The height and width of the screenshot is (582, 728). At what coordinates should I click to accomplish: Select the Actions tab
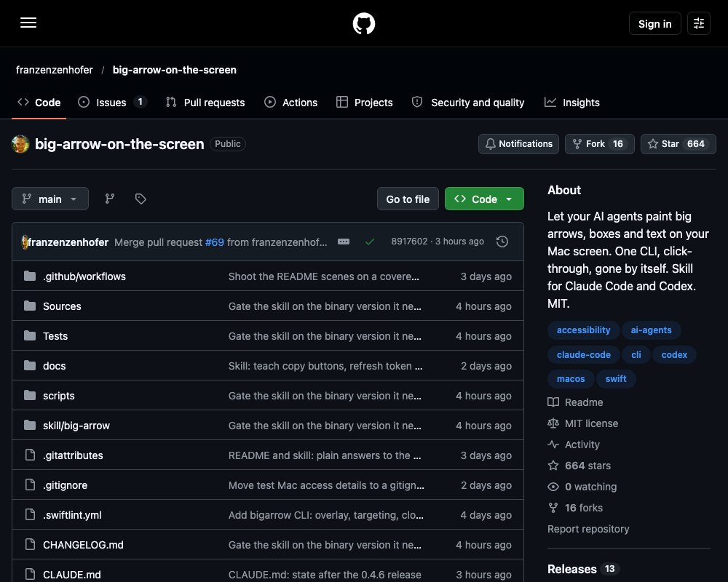click(x=291, y=102)
